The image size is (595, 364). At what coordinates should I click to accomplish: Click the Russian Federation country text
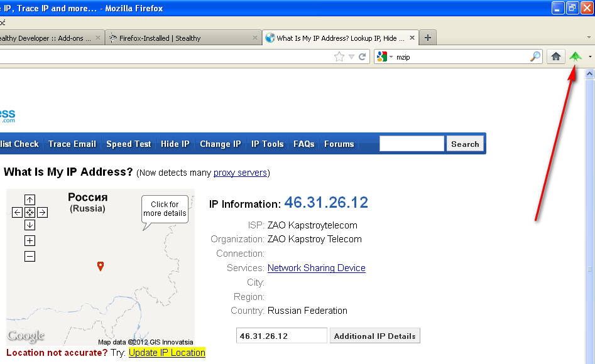[x=307, y=311]
